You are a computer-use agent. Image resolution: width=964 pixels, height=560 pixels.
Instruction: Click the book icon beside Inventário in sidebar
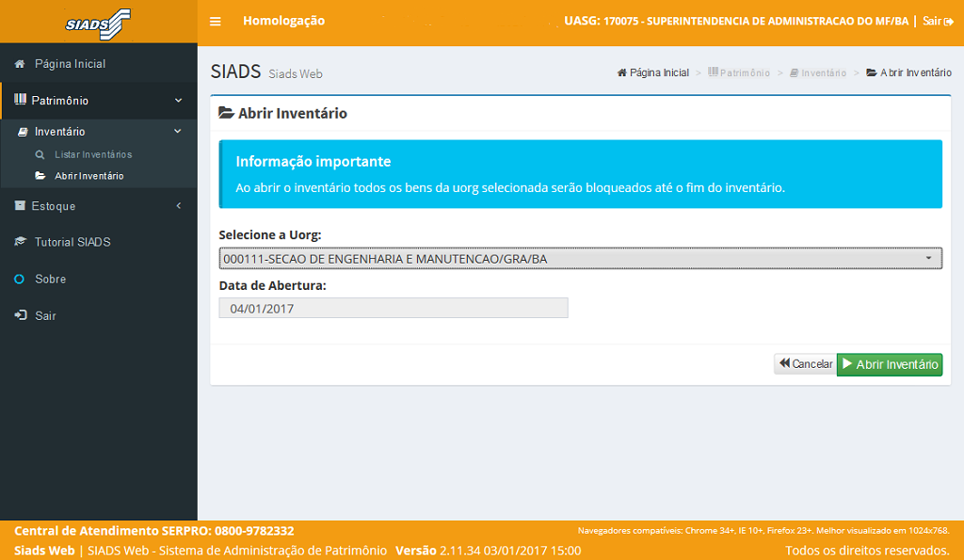(23, 132)
